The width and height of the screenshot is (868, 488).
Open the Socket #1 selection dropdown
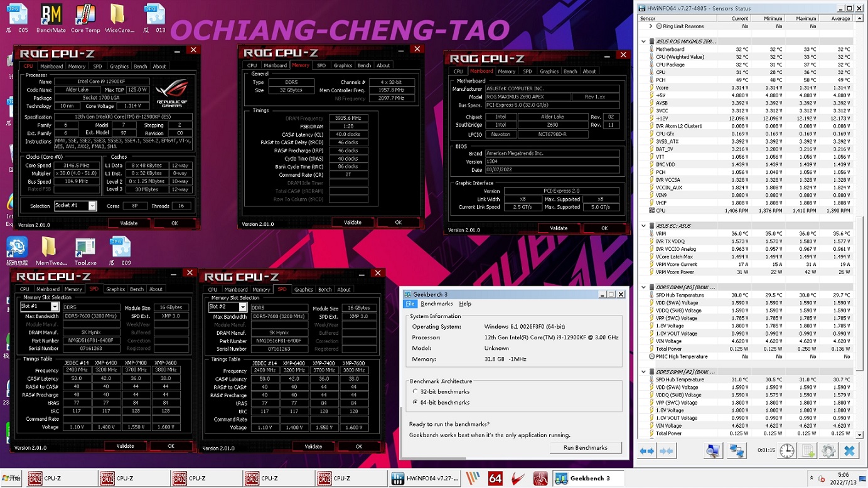92,206
